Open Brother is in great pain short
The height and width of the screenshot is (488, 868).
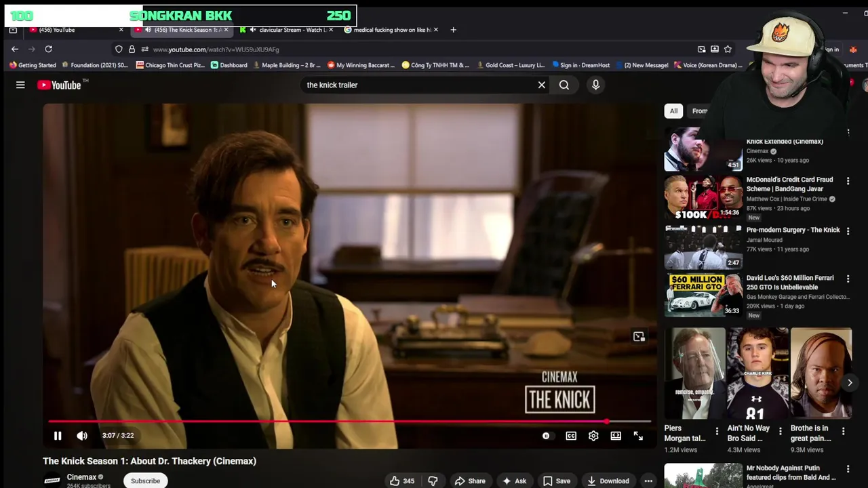[821, 373]
